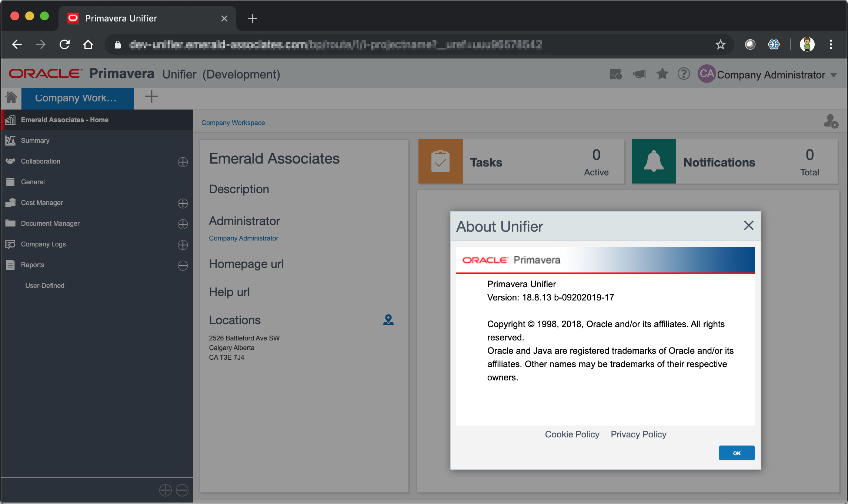Open a new browser tab

point(253,19)
